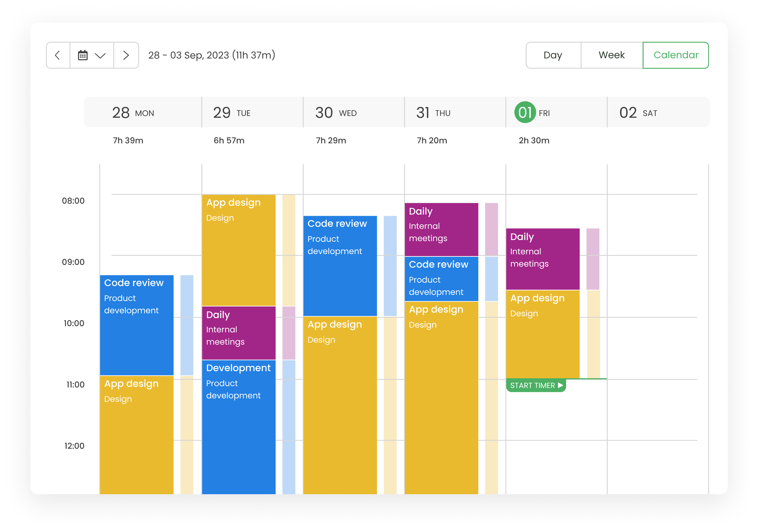Viewport: 758px width, 532px height.
Task: Expand the calendar picker dropdown arrow
Action: pos(100,56)
